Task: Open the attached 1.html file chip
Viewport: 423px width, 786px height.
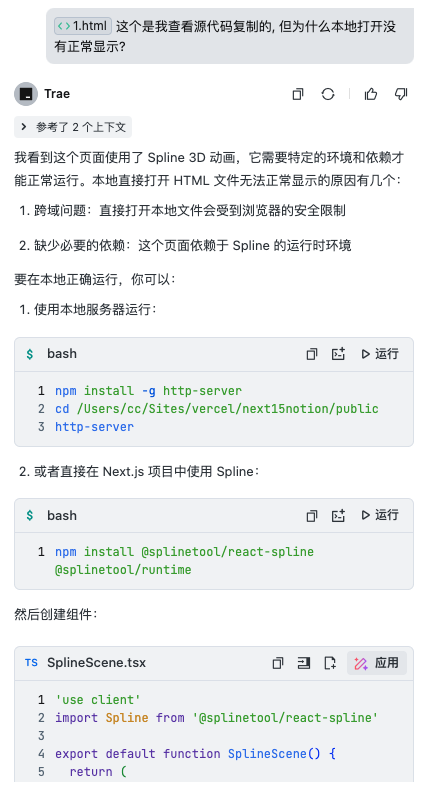Action: pyautogui.click(x=83, y=26)
